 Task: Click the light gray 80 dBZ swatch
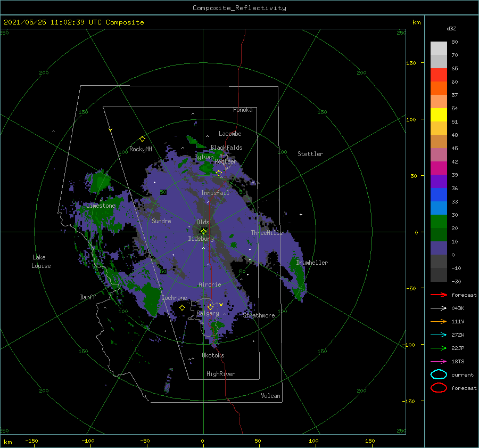click(439, 48)
